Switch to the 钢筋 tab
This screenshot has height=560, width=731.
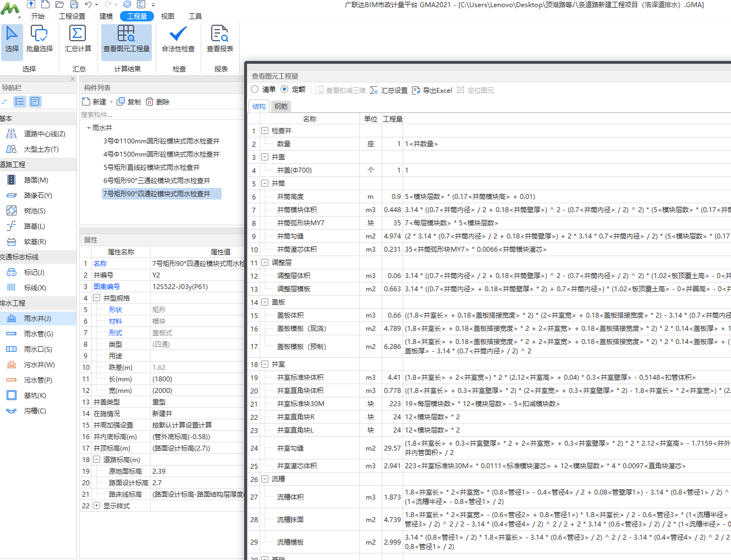tap(281, 107)
